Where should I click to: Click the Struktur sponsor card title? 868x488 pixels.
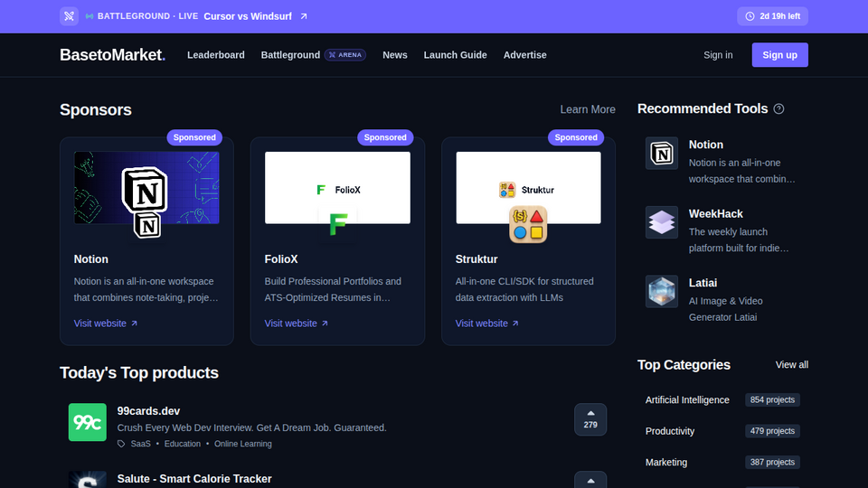tap(476, 259)
